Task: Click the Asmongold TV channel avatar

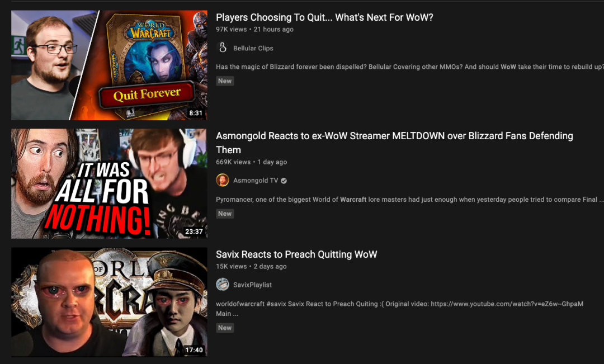Action: (223, 180)
